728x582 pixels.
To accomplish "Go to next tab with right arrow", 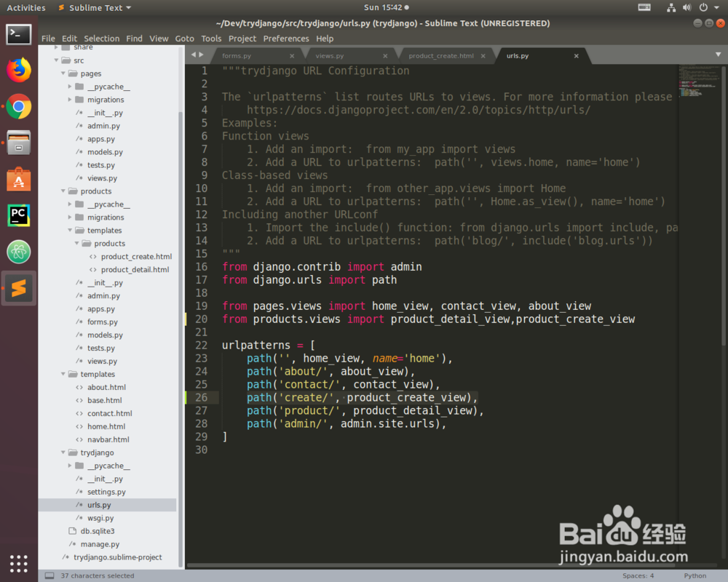I will point(202,55).
